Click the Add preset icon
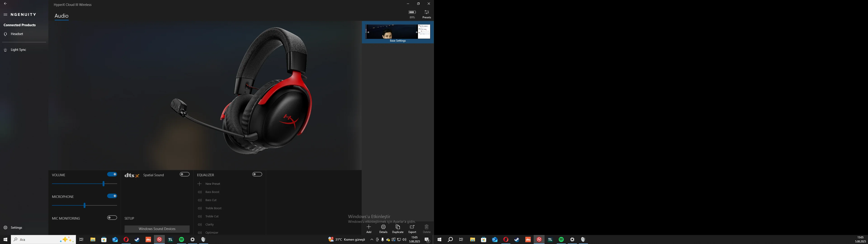The height and width of the screenshot is (244, 868). click(369, 227)
